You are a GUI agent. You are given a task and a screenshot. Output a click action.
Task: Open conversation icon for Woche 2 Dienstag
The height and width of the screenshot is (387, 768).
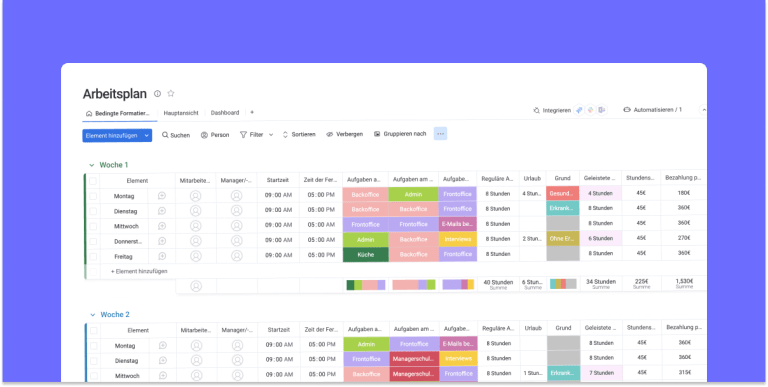tap(163, 361)
